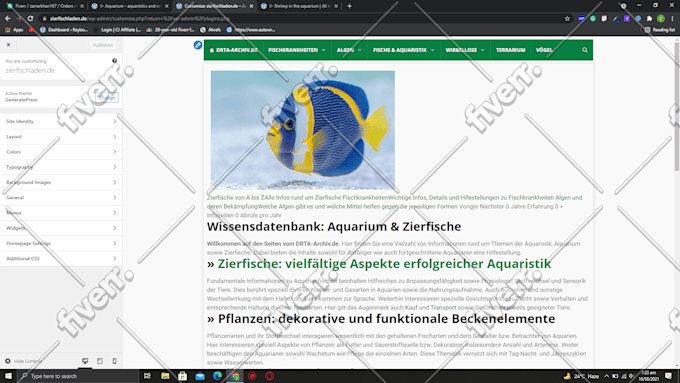The image size is (680, 383).
Task: Open File Explorer from the taskbar
Action: tap(165, 376)
